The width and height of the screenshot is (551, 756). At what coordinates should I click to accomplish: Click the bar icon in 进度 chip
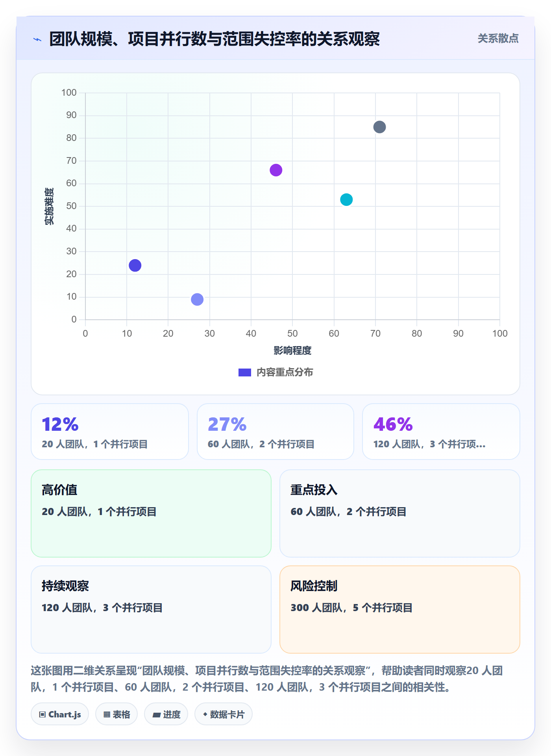(157, 715)
